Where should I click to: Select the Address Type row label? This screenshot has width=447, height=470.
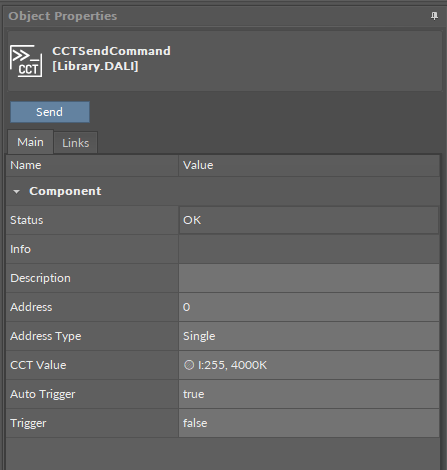(46, 336)
